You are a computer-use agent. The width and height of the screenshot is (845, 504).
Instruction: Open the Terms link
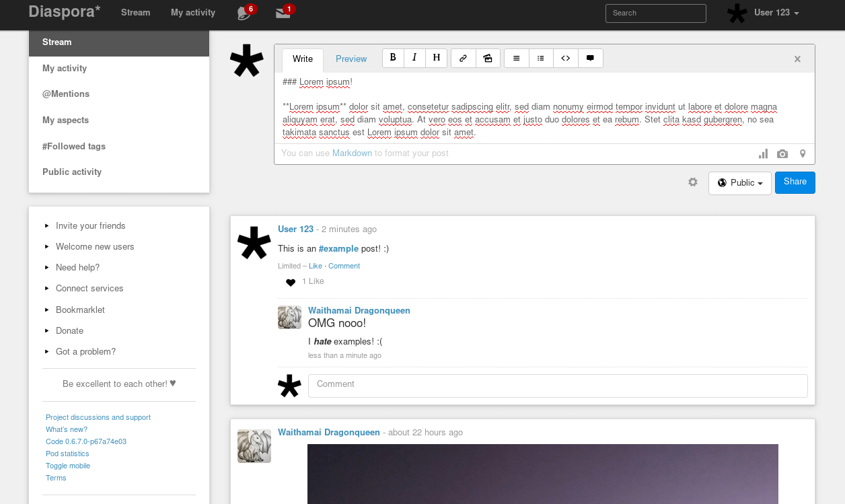(56, 478)
